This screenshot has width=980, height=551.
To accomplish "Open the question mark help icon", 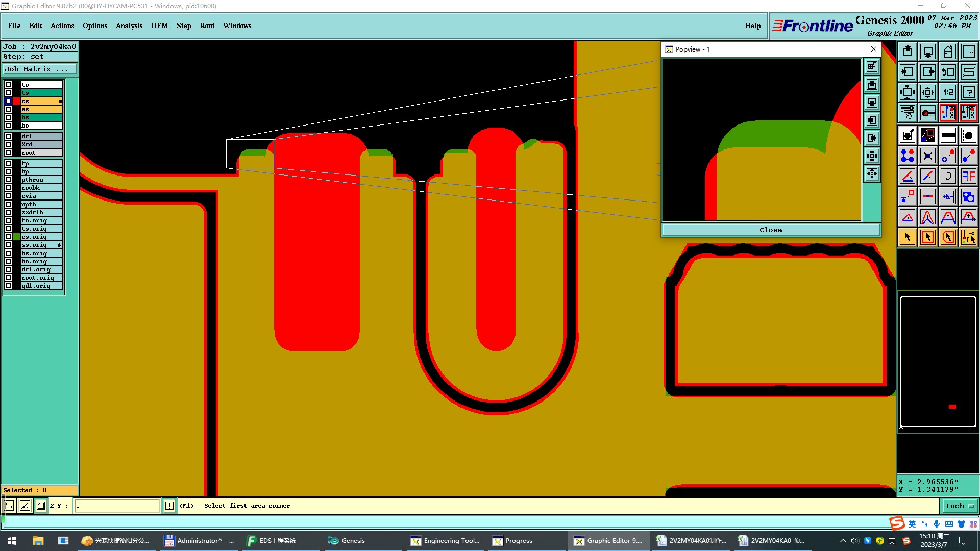I will (968, 92).
